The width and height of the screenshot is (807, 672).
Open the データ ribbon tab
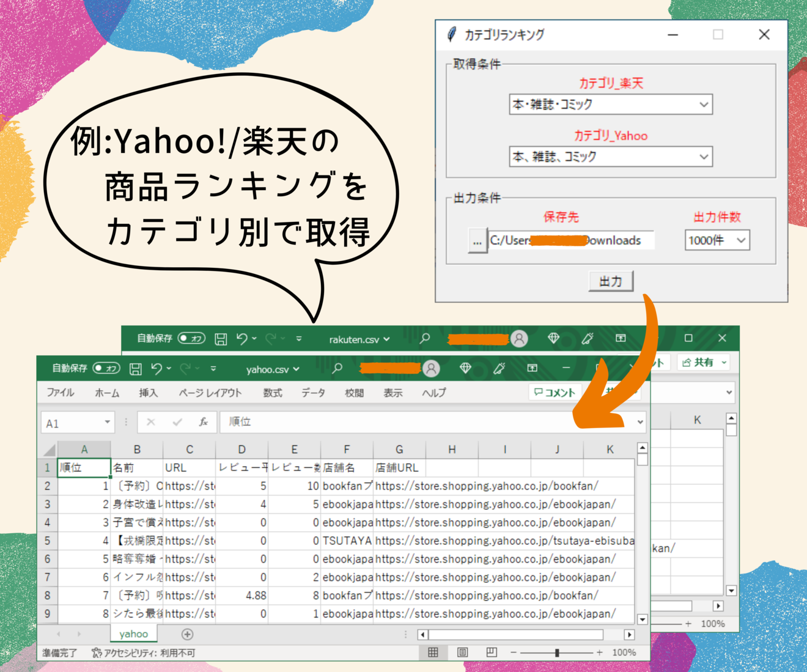click(x=313, y=393)
